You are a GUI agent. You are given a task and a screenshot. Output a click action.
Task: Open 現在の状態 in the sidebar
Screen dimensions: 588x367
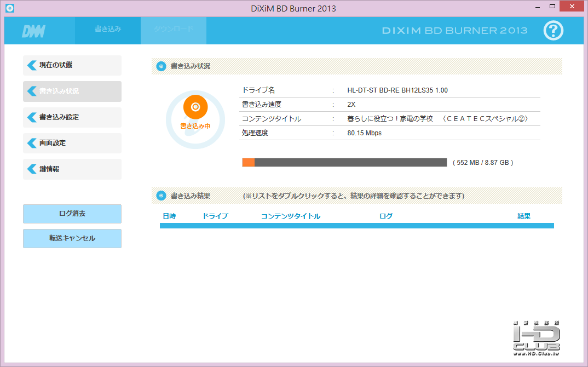72,65
